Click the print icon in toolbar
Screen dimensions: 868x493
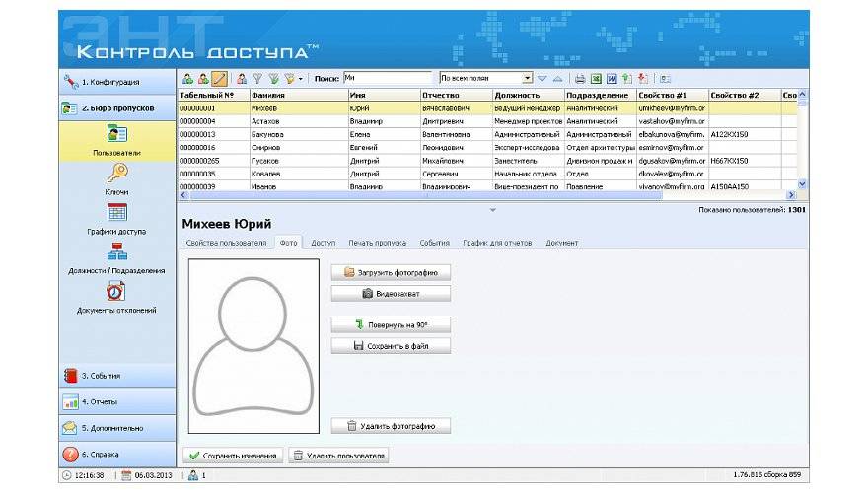pyautogui.click(x=580, y=78)
